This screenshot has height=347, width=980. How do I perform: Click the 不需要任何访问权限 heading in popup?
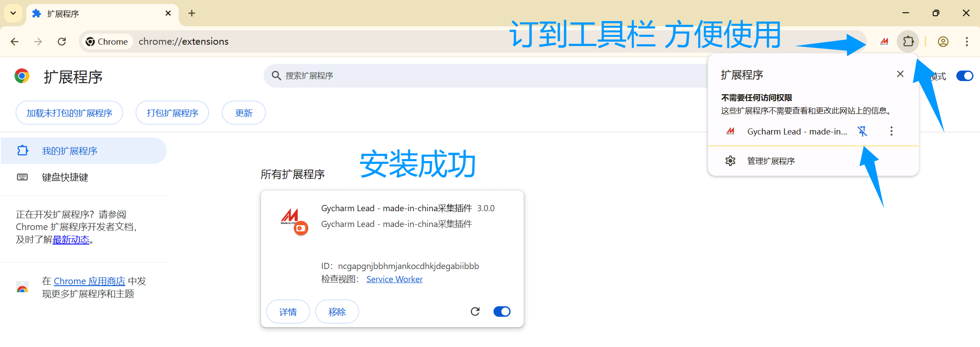pos(756,98)
